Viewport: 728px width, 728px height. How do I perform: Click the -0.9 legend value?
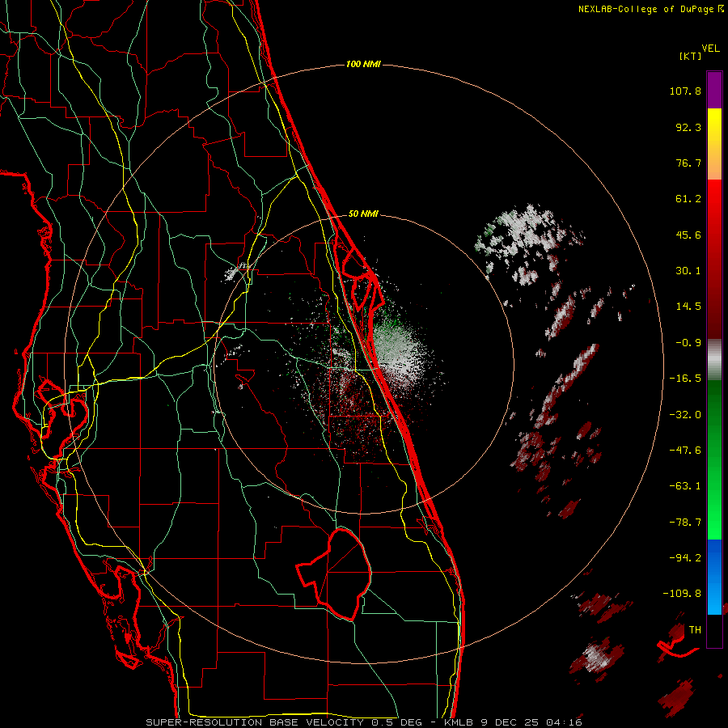point(688,343)
